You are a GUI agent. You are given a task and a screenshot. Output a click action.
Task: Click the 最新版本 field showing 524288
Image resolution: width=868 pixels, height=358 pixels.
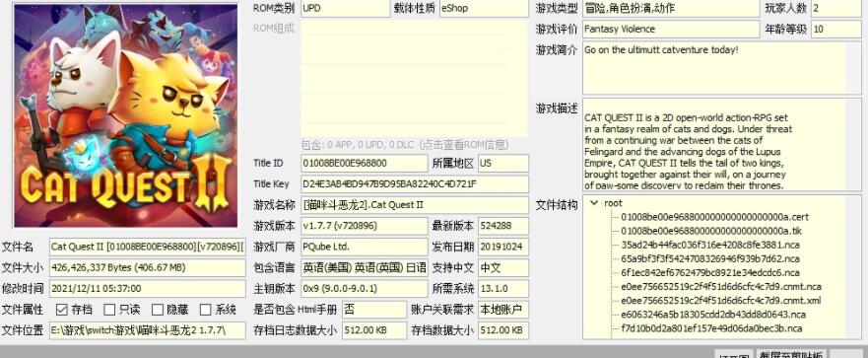(503, 226)
